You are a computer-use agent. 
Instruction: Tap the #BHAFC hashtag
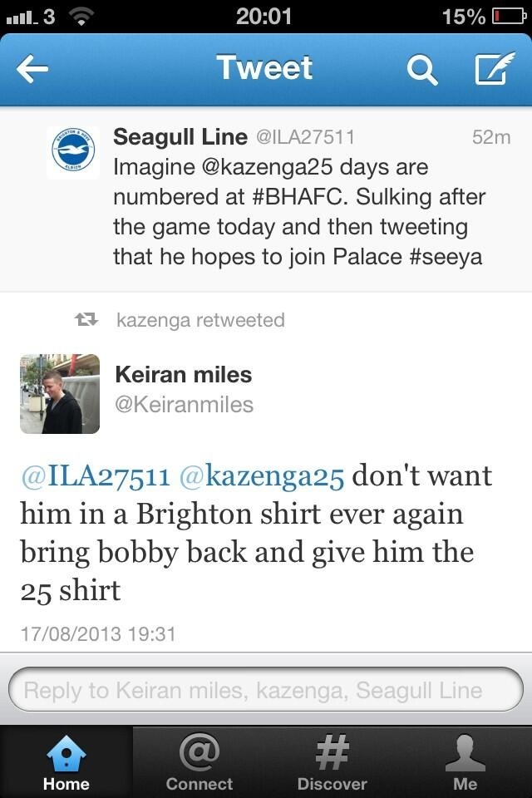(x=299, y=197)
